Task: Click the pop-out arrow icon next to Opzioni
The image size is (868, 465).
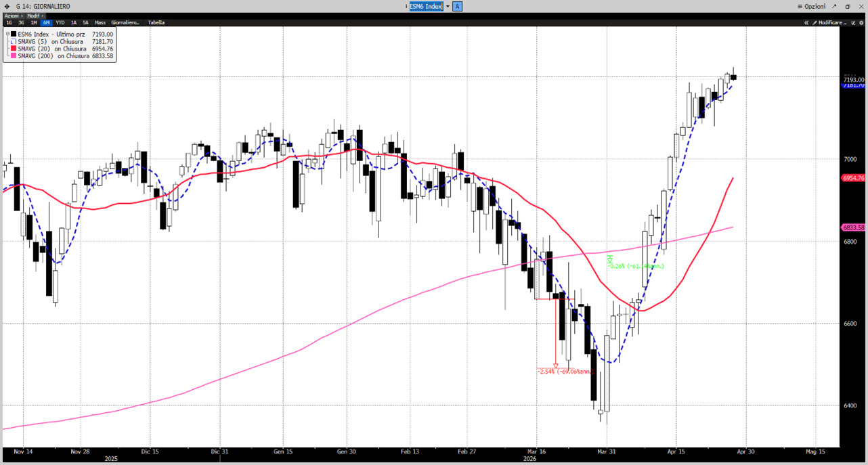Action: coord(836,6)
